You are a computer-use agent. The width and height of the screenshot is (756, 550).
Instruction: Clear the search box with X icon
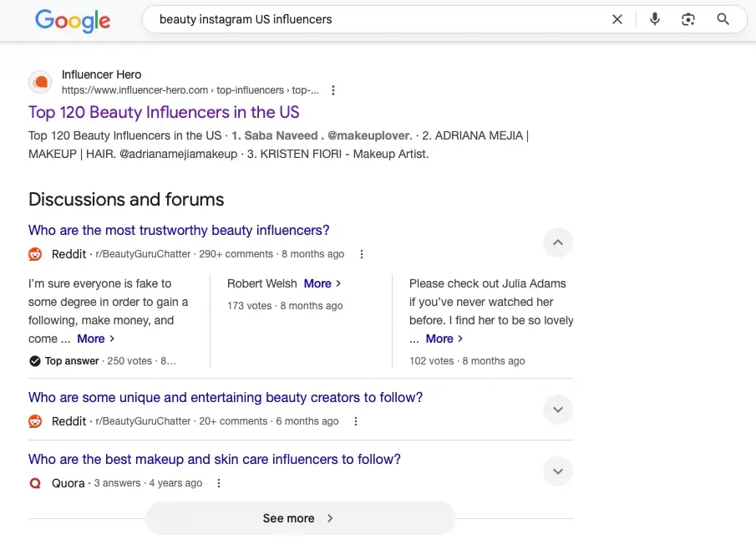click(x=617, y=19)
